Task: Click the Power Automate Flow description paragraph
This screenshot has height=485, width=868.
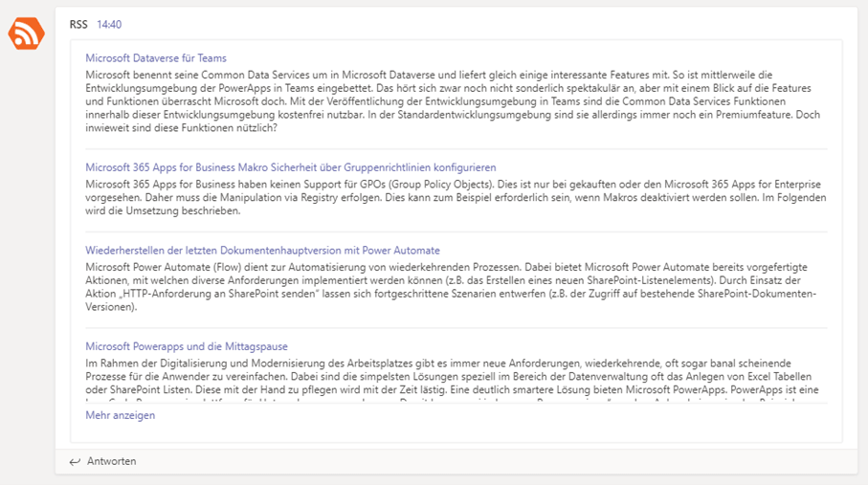Action: click(451, 287)
